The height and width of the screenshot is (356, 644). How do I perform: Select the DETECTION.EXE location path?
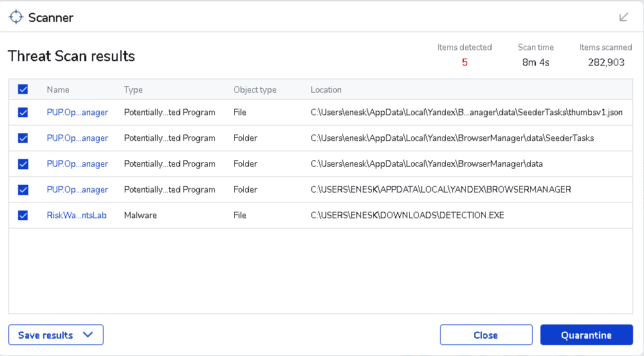pyautogui.click(x=407, y=216)
